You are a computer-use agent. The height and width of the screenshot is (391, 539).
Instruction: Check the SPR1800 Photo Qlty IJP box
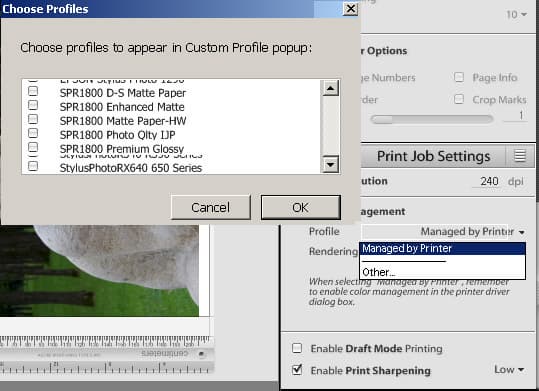[x=33, y=133]
